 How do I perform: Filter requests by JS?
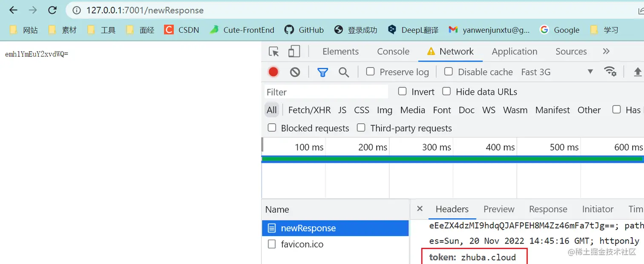point(342,110)
